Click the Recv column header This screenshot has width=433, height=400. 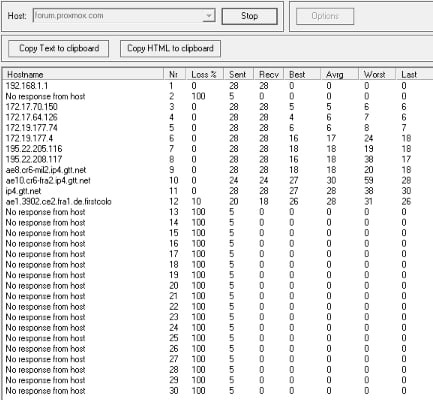tap(269, 74)
